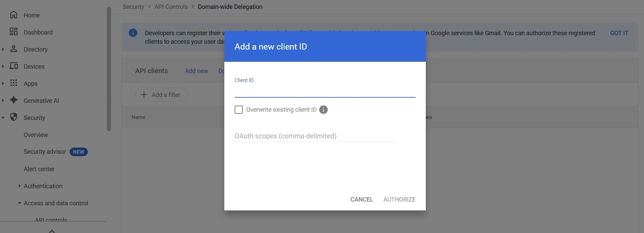
Task: Collapse sidebar with bottom chevron up icon
Action: 52,231
